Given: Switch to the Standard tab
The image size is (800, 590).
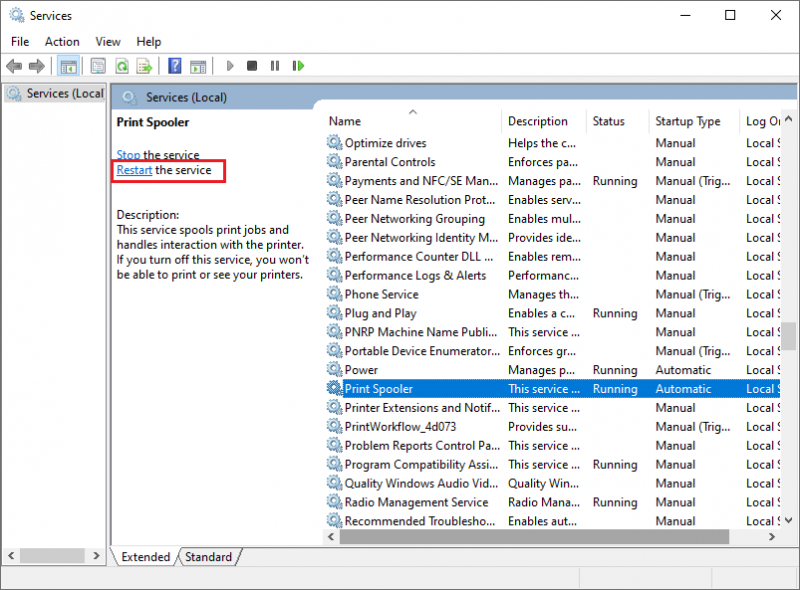Looking at the screenshot, I should [208, 557].
